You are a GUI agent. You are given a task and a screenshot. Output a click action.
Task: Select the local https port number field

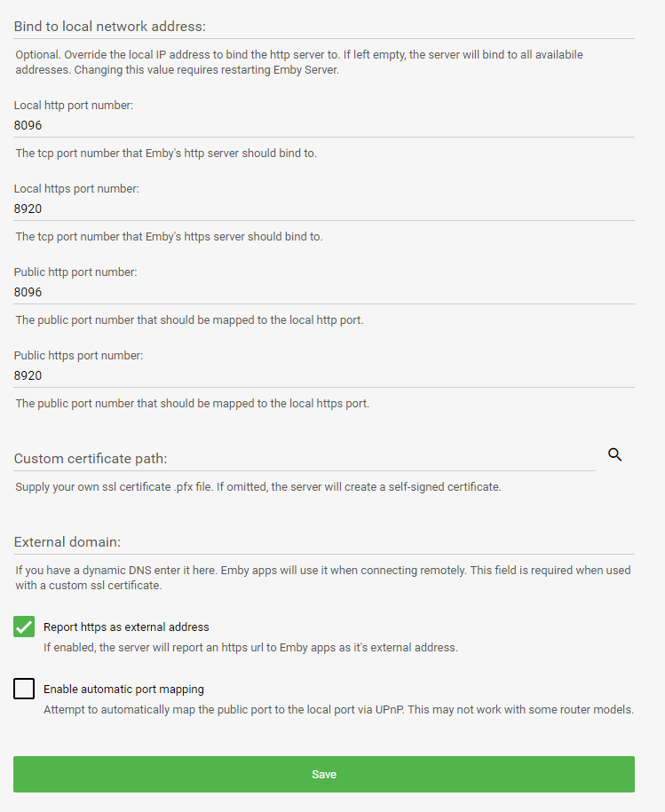coord(266,209)
